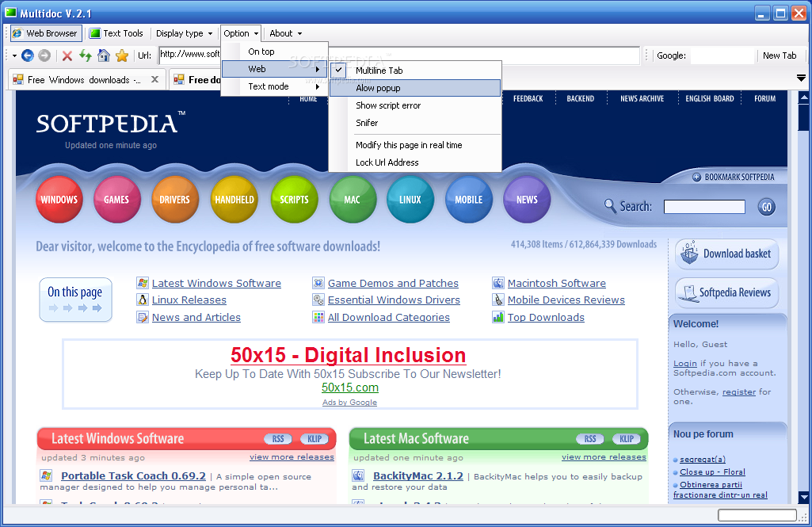
Task: Expand the Text mode submenu
Action: tap(274, 86)
